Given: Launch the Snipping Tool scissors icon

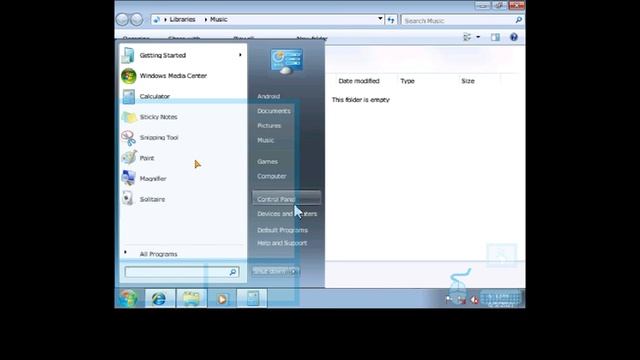Looking at the screenshot, I should tap(129, 138).
